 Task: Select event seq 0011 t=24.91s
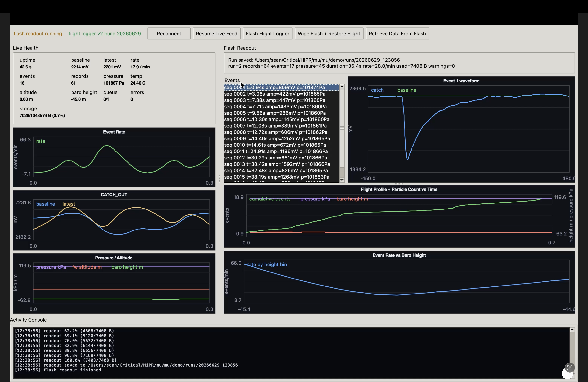point(281,152)
